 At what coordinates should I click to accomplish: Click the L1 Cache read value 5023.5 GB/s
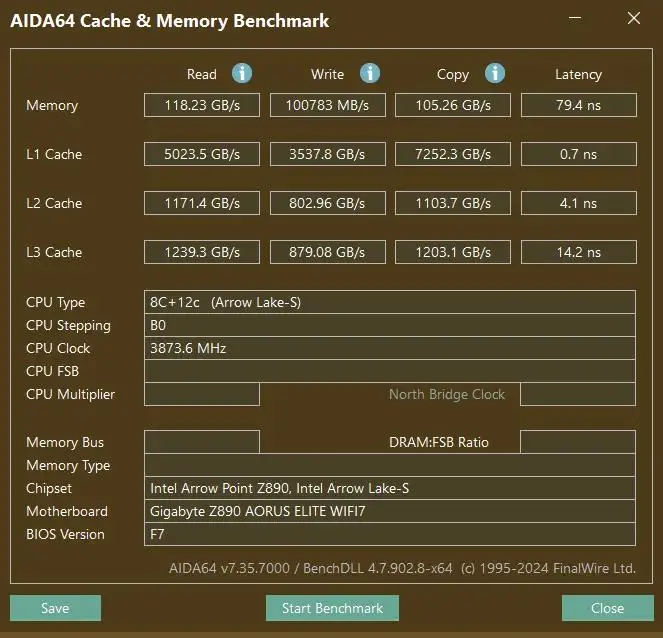pyautogui.click(x=202, y=154)
